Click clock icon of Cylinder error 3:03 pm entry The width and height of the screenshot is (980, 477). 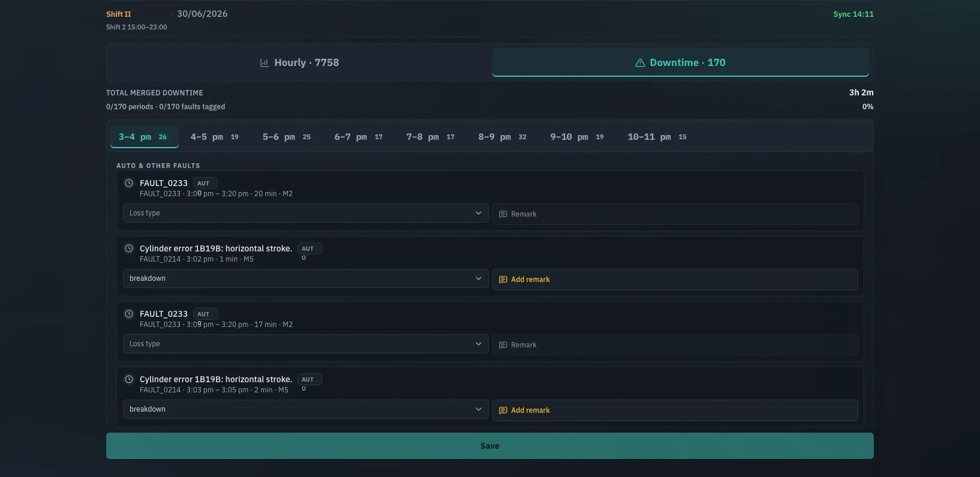(129, 379)
